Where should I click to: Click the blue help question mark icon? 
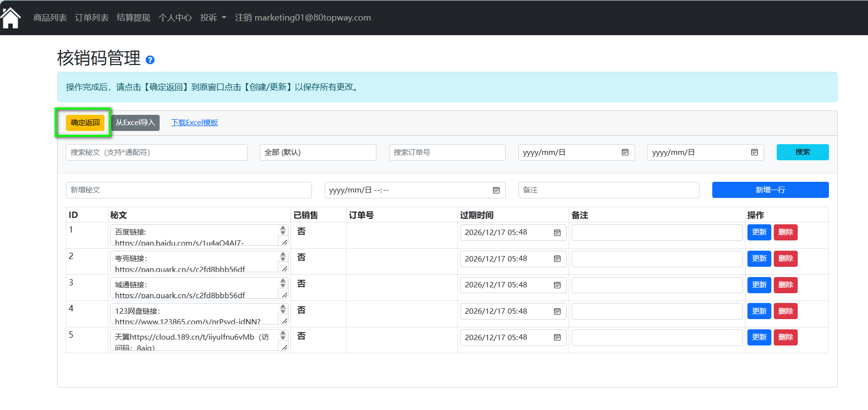150,60
